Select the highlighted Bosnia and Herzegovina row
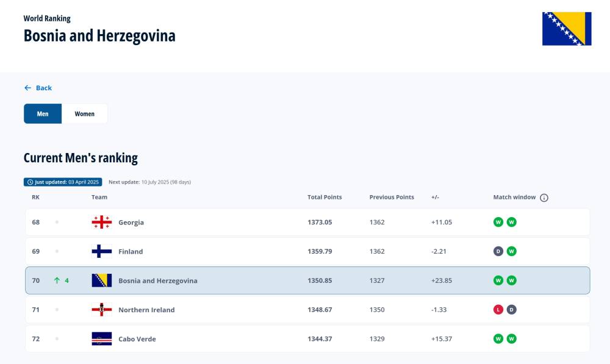Viewport: 610px width, 364px height. 307,281
